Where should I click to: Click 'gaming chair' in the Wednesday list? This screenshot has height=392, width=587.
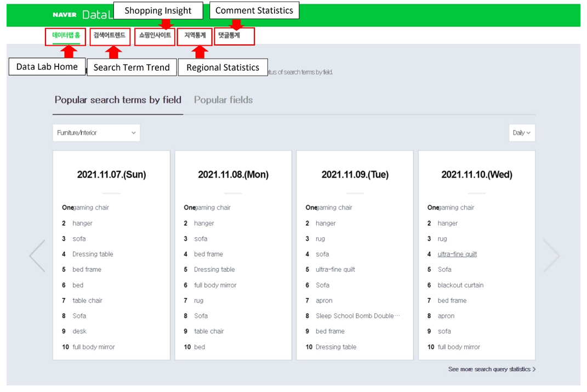coord(457,207)
